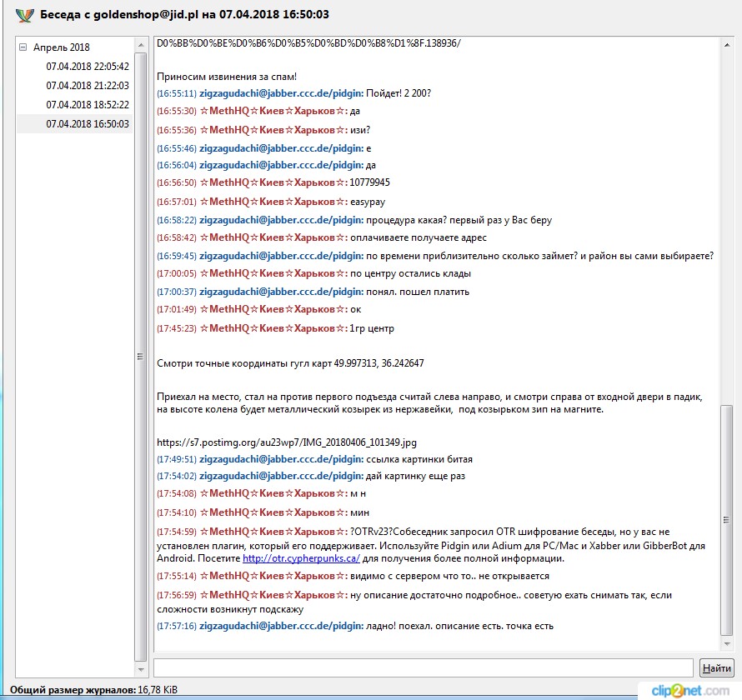The height and width of the screenshot is (700, 742).
Task: Click the 'Общий размер журналов: 16,78 KiB' status text
Action: (x=93, y=690)
